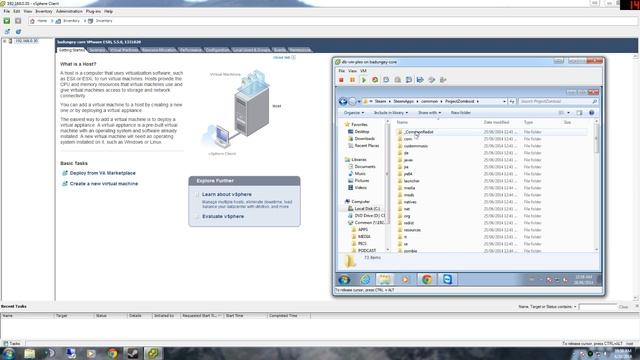Click the green Power On play icon
Image resolution: width=640 pixels, height=360 pixels.
[364, 80]
